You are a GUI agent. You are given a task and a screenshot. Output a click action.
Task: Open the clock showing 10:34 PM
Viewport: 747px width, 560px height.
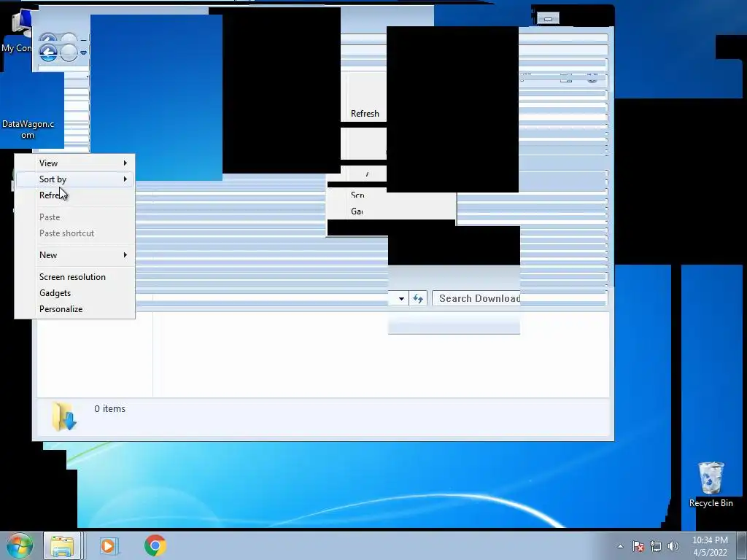[710, 546]
